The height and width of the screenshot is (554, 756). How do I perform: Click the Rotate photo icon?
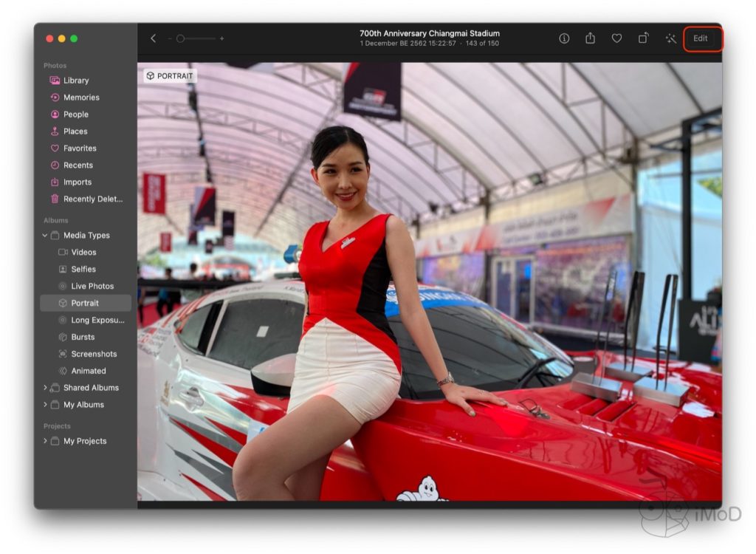[x=644, y=38]
